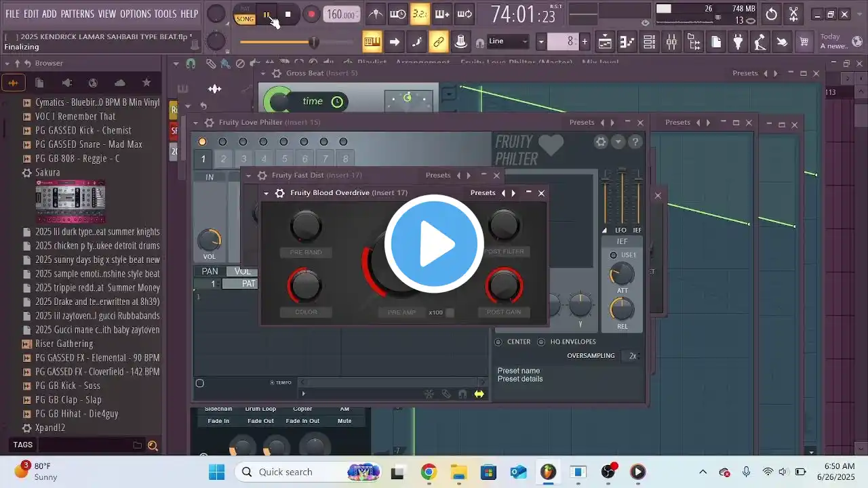Open the TOOLS menu
Screen dimensions: 868x488
165,14
